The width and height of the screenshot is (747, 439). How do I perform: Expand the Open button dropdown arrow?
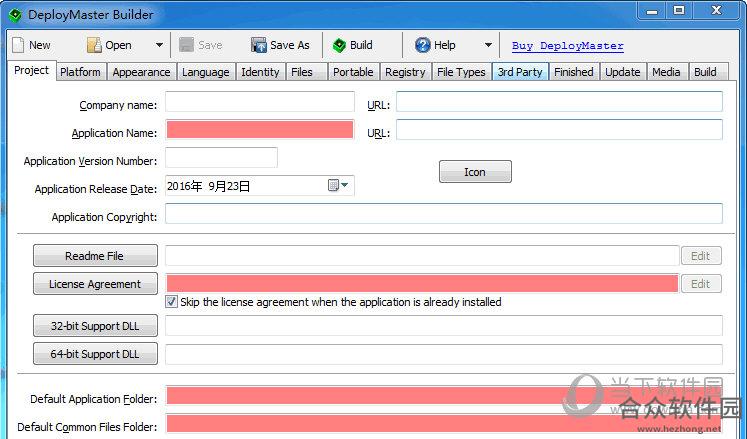(x=159, y=45)
